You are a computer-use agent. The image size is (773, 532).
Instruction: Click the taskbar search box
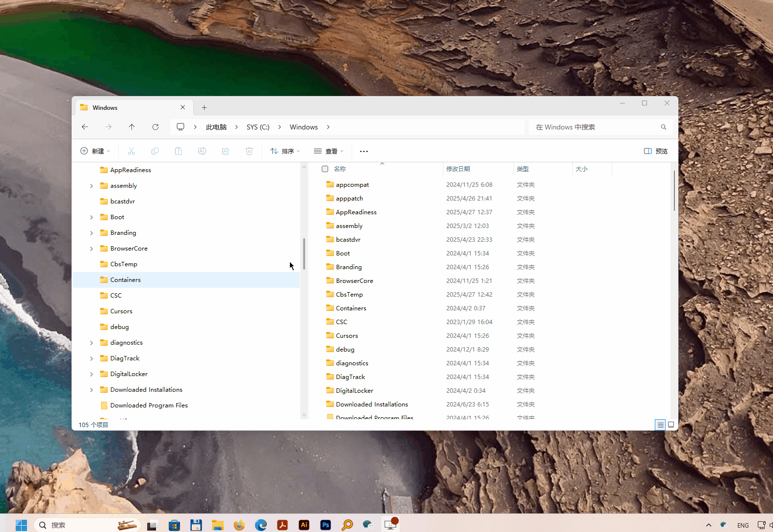(87, 525)
